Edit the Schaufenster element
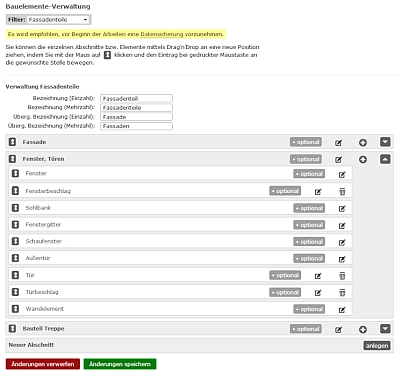Screen dimensions: 400x373 [342, 242]
